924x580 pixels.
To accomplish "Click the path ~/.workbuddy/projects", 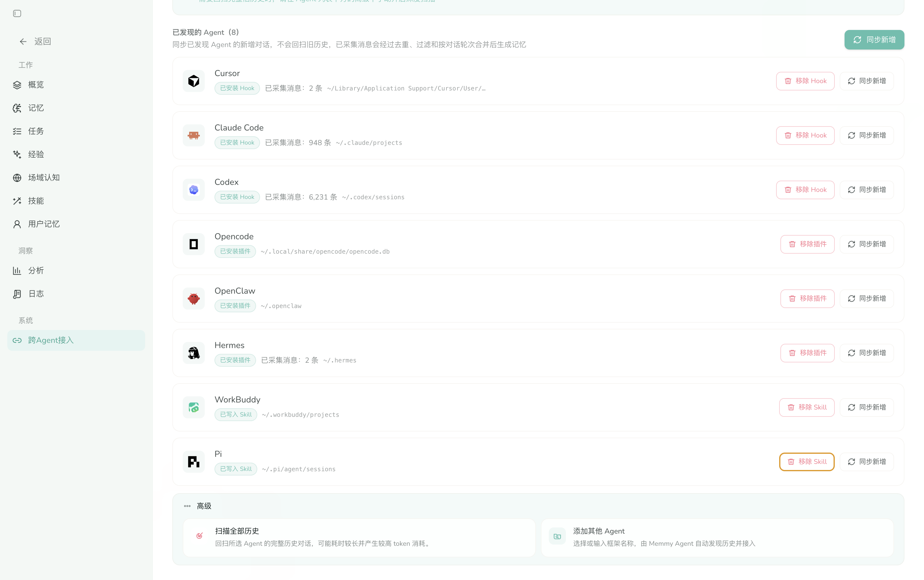I will pyautogui.click(x=301, y=415).
